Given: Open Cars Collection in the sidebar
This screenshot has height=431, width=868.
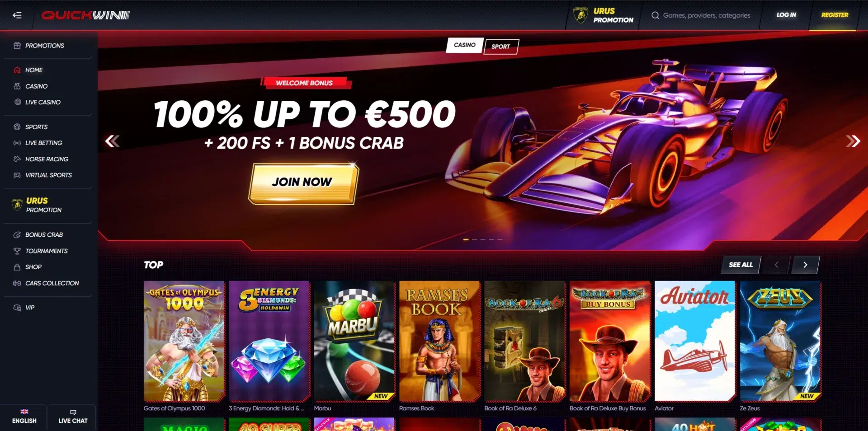Looking at the screenshot, I should (x=47, y=283).
